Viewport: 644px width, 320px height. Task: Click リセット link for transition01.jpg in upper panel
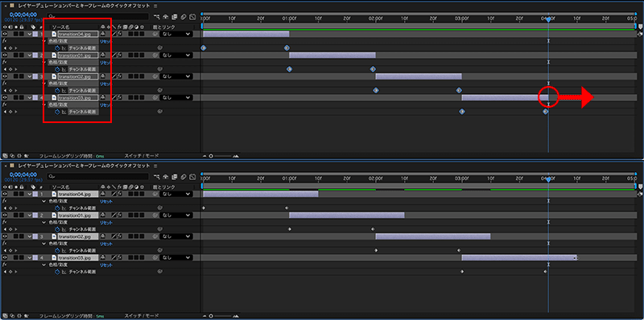click(x=106, y=63)
